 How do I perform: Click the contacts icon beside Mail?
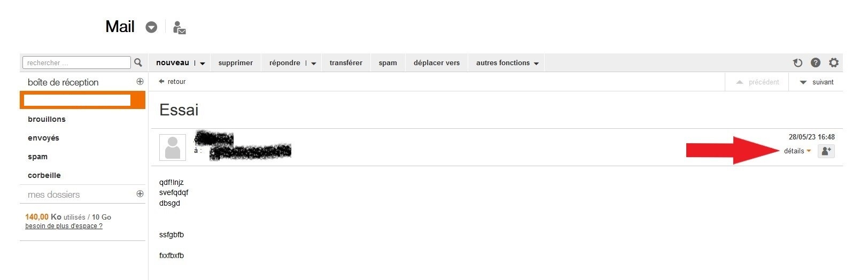click(180, 27)
